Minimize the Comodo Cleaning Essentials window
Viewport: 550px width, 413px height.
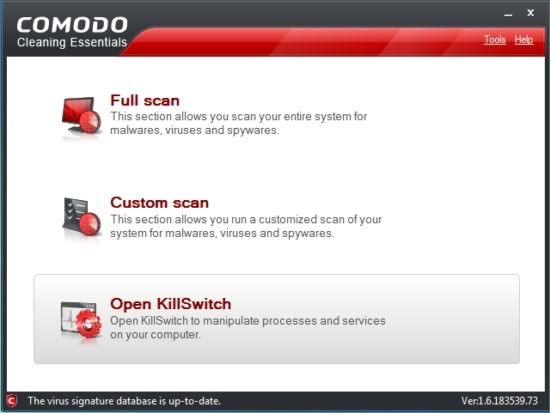[x=508, y=14]
